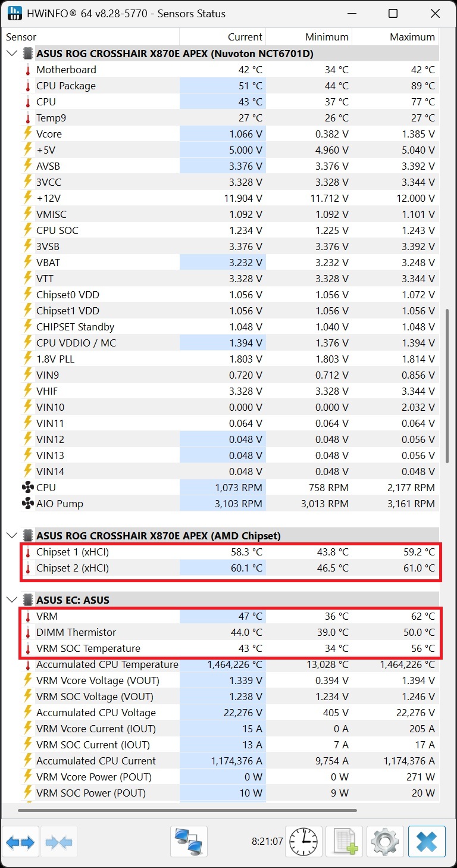Viewport: 457px width, 868px height.
Task: Click the blue X close sensors button
Action: [427, 841]
